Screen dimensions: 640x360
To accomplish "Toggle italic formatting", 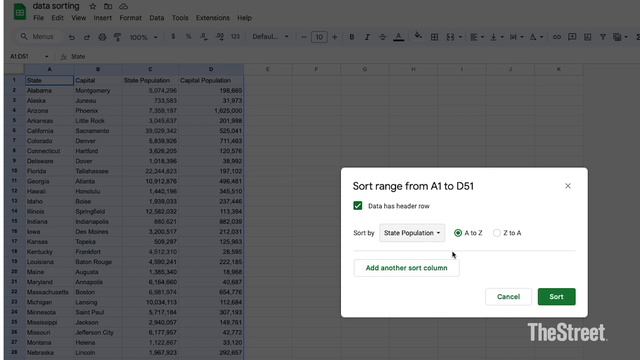I will point(367,37).
